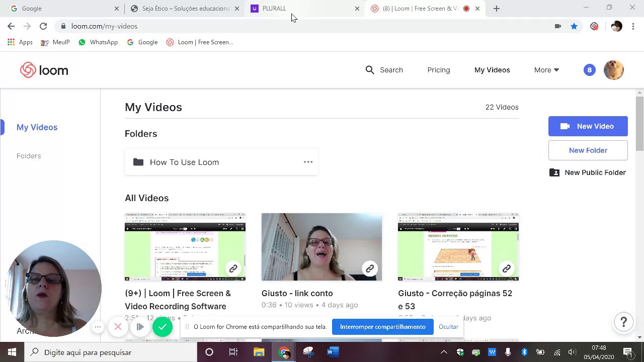Click the page vertical scrollbar
This screenshot has width=644, height=362.
(x=640, y=123)
